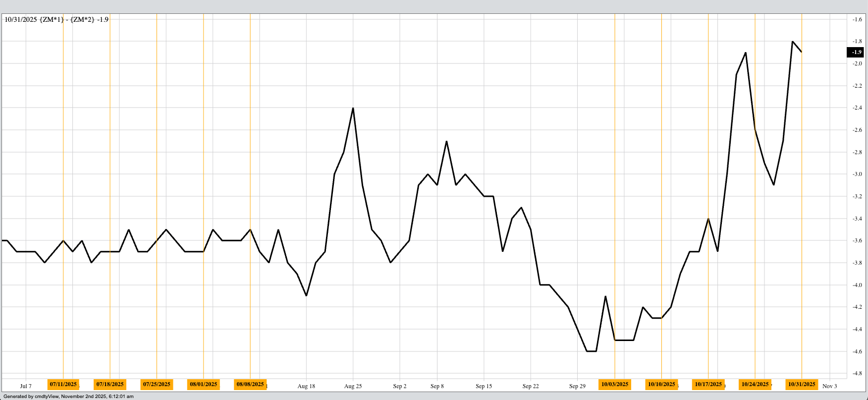This screenshot has height=400, width=868.
Task: Click the black -1.9 current value tag
Action: (x=856, y=52)
